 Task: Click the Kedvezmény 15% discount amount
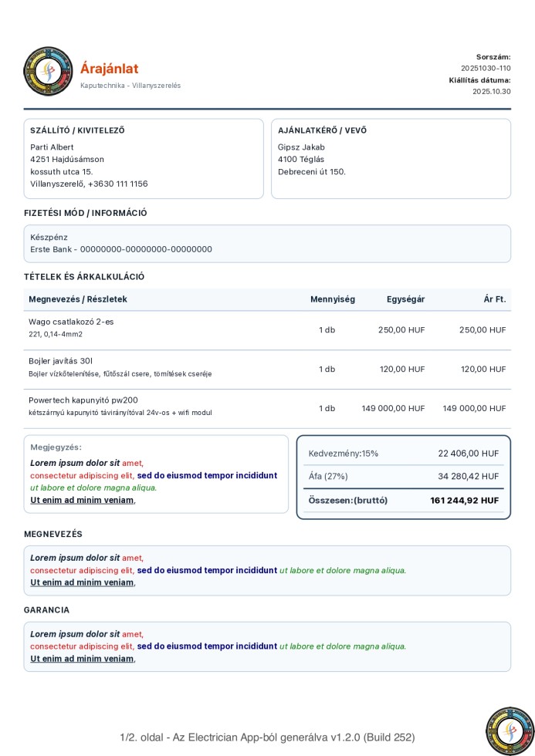tap(468, 454)
